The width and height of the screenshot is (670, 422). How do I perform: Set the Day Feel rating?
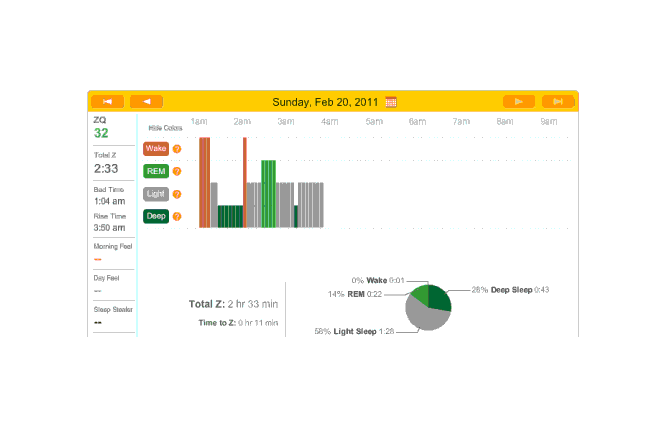(x=98, y=290)
